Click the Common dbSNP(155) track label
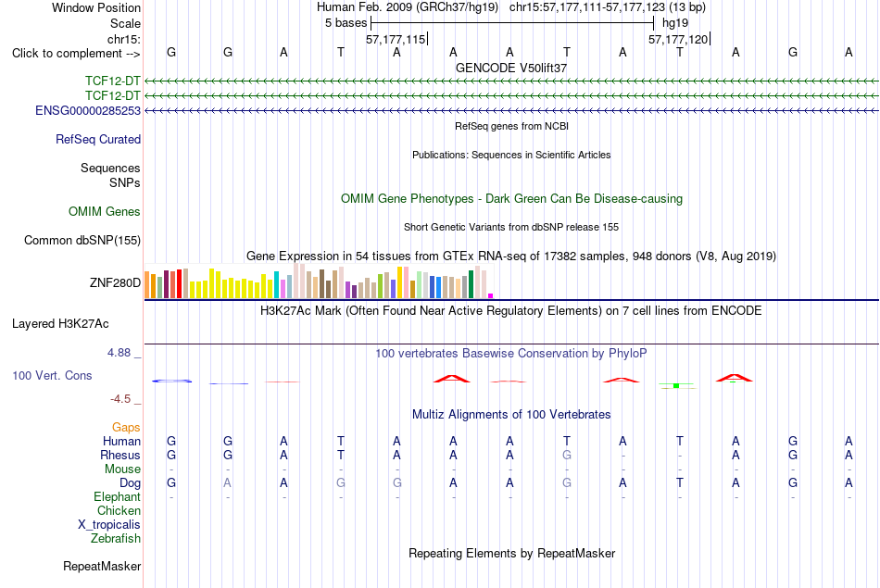Viewport: 880px width, 588px height. pyautogui.click(x=82, y=240)
